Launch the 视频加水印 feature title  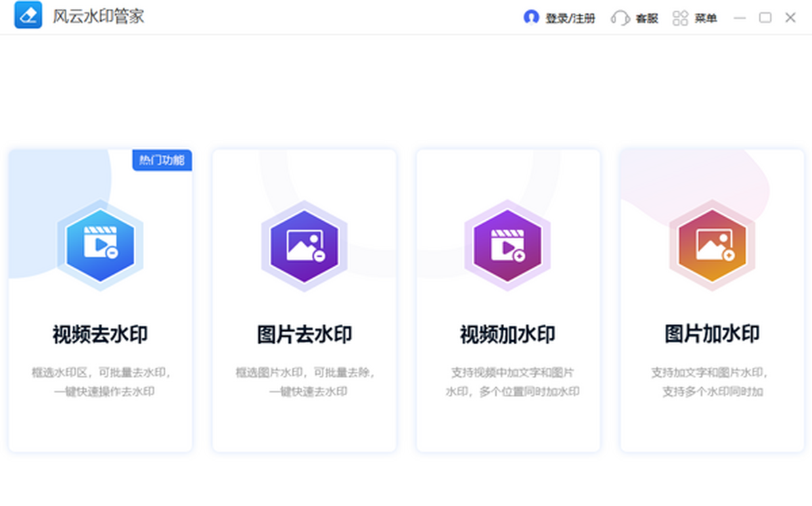click(x=507, y=334)
